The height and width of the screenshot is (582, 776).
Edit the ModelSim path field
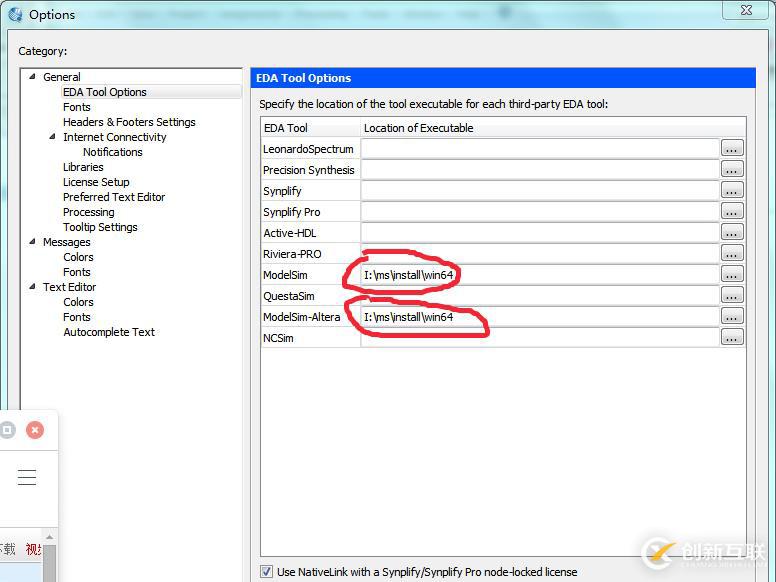click(x=540, y=275)
